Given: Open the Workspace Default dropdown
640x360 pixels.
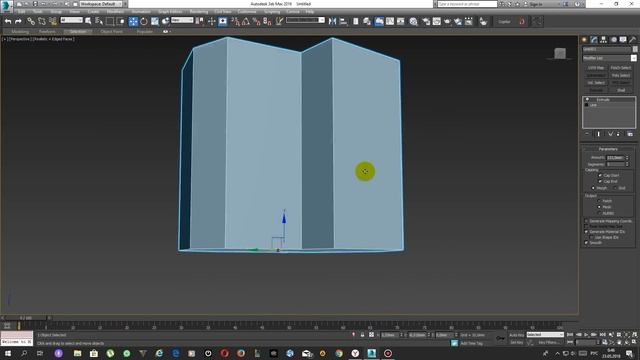Looking at the screenshot, I should pyautogui.click(x=100, y=4).
